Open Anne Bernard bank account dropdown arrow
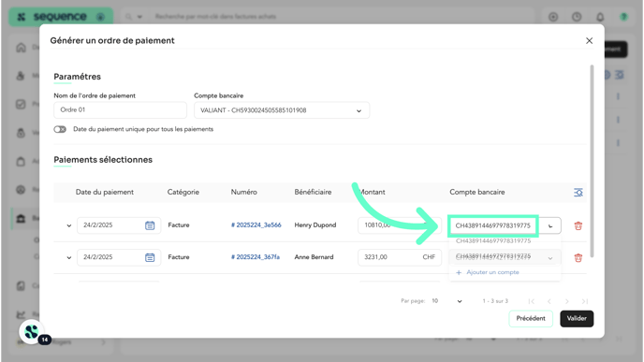The image size is (644, 362). tap(550, 258)
